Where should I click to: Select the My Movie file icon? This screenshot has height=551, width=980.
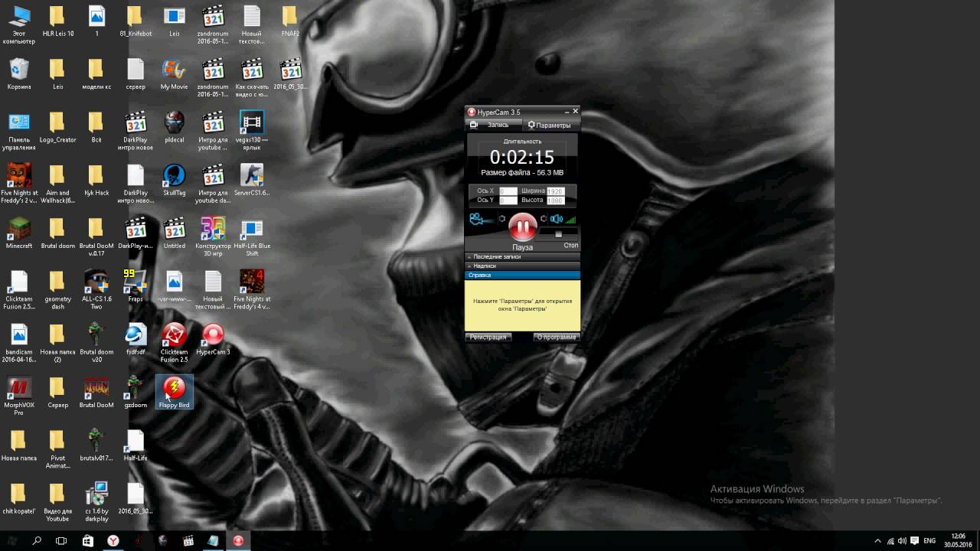pyautogui.click(x=175, y=74)
